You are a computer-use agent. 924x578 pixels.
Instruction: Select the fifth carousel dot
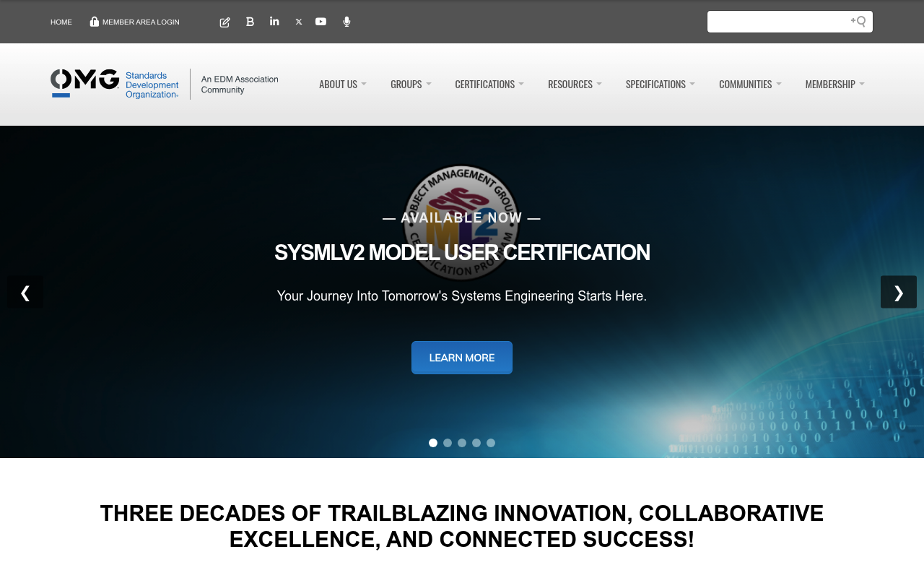pyautogui.click(x=491, y=443)
